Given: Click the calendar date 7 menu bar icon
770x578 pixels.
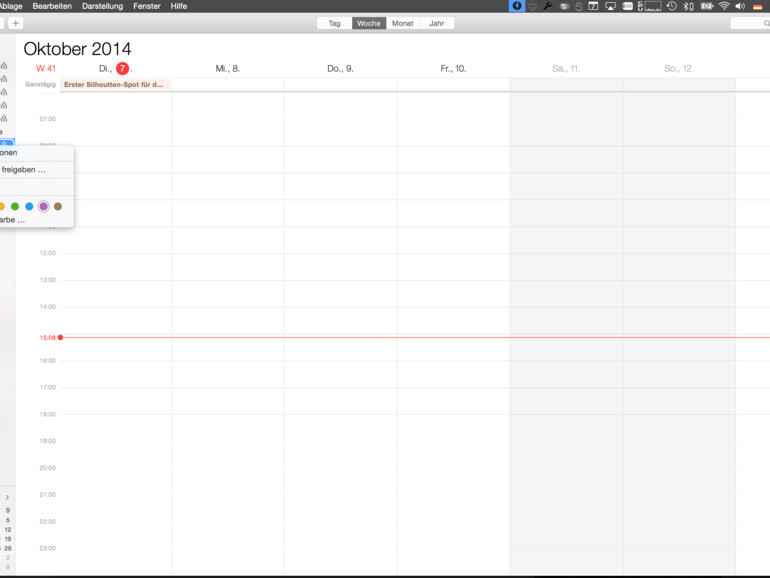Looking at the screenshot, I should 594,6.
